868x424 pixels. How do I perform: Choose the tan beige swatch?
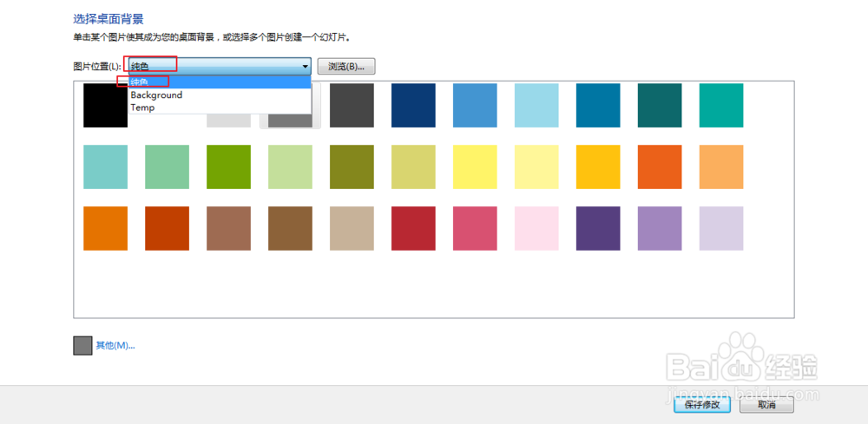click(352, 228)
